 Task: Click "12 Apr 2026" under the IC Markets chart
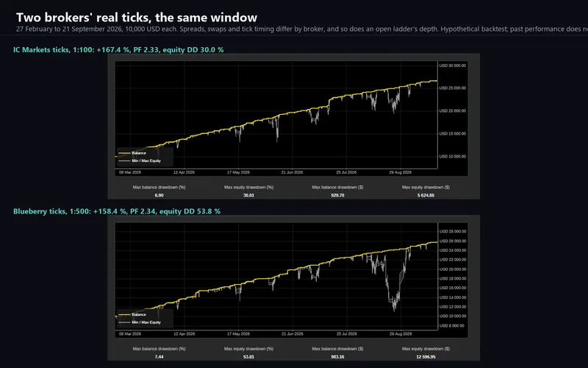click(x=184, y=172)
